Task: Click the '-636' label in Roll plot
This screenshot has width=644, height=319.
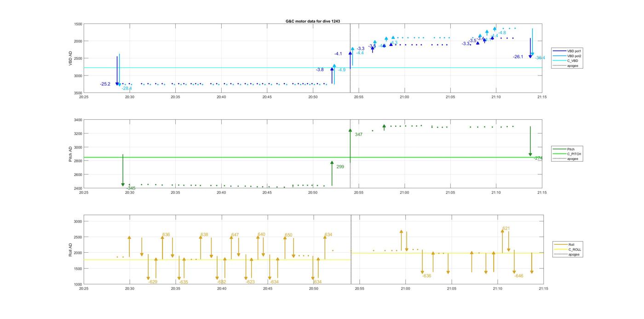Action: tap(427, 276)
